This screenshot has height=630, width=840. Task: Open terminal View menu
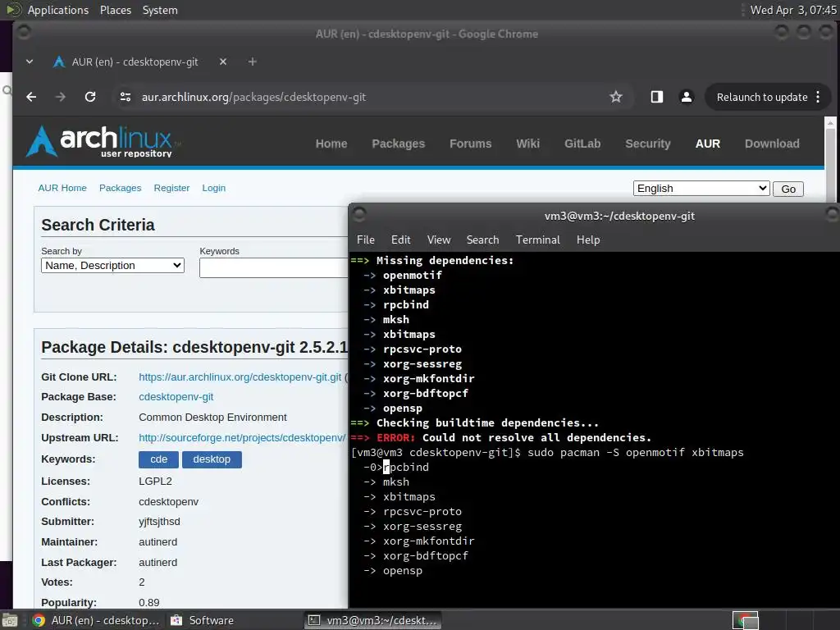(x=439, y=240)
